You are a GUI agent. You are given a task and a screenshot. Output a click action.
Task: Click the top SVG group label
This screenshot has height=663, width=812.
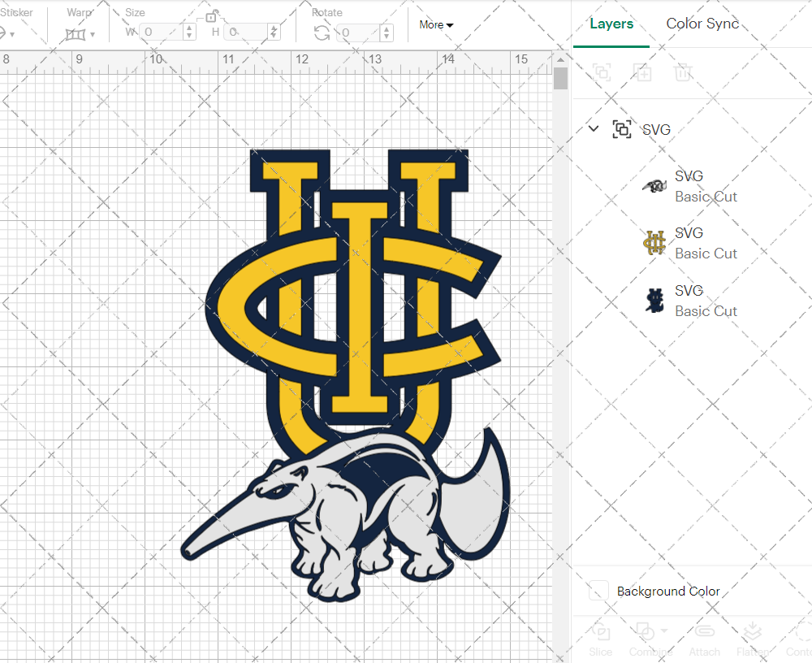(656, 129)
